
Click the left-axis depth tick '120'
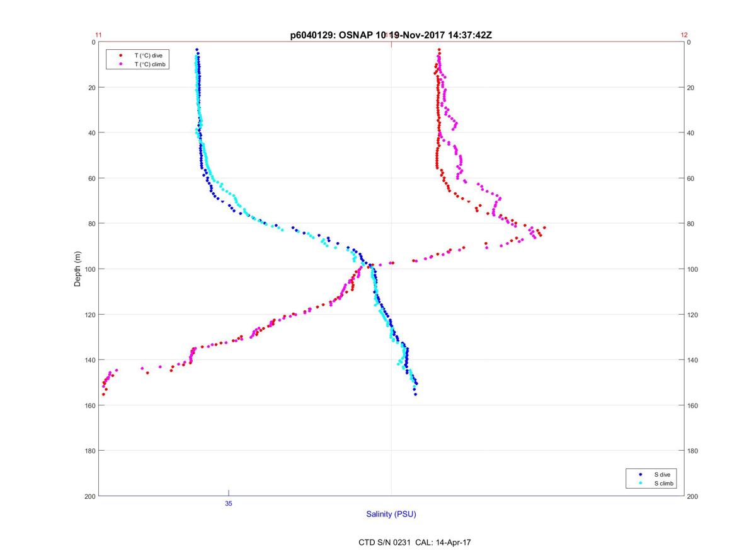(x=90, y=315)
